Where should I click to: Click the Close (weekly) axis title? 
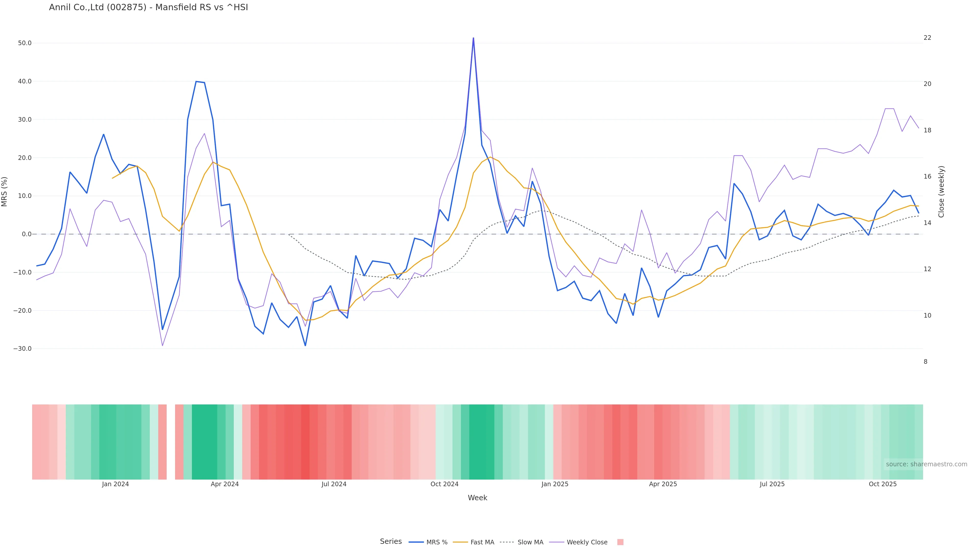pos(941,192)
